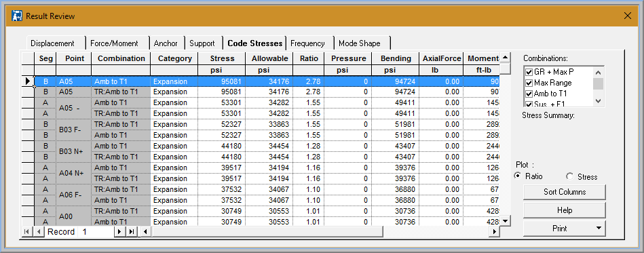Select the Ratio plot option
The image size is (644, 253).
coord(518,176)
